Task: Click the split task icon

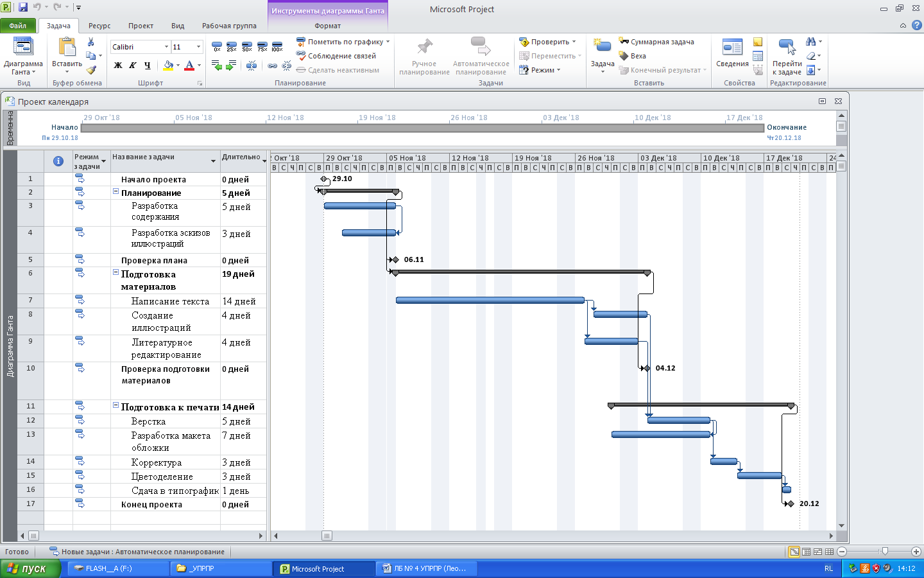Action: (x=252, y=66)
